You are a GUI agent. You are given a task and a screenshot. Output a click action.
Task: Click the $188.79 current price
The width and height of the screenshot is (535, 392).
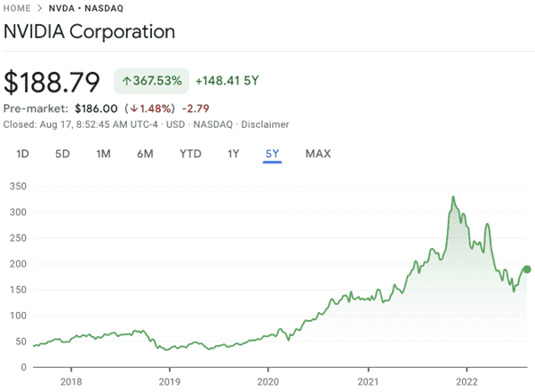52,82
